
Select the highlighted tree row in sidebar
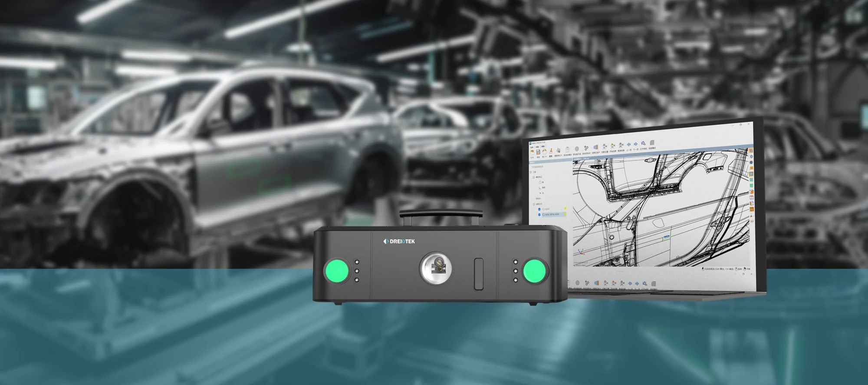click(554, 215)
